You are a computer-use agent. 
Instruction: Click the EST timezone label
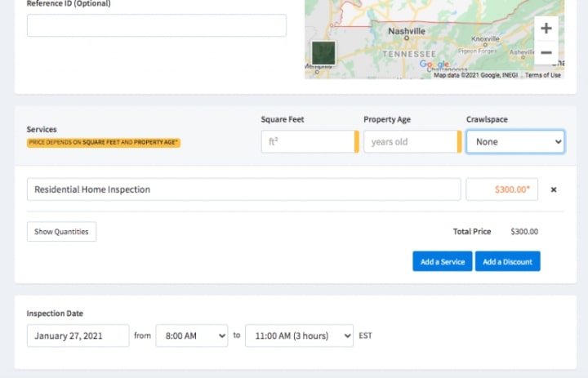[x=365, y=336]
